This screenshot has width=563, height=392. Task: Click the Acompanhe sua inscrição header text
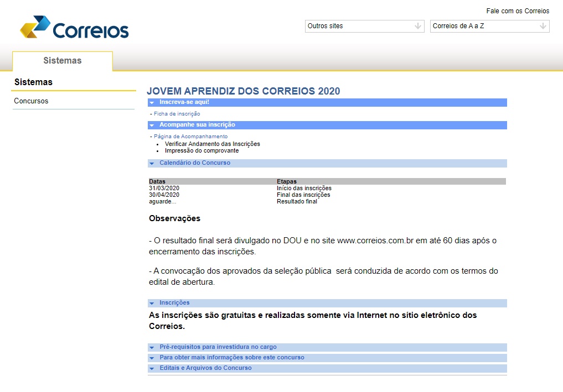(x=197, y=125)
